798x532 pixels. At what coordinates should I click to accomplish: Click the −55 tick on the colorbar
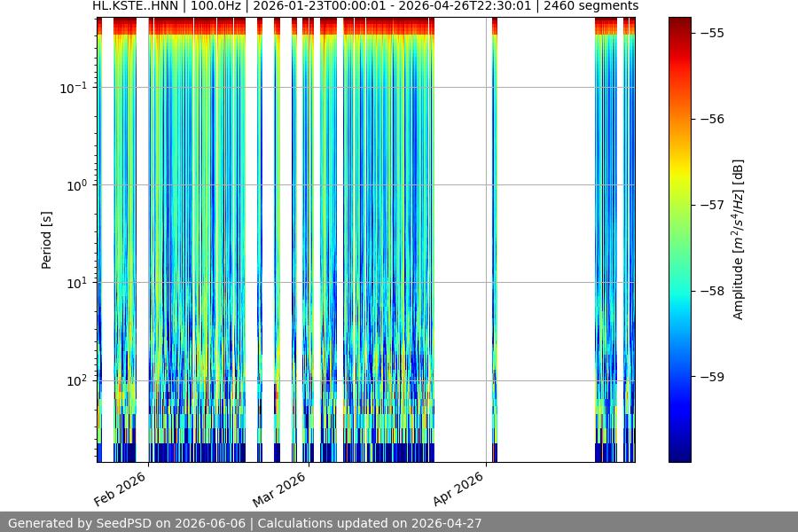pos(712,33)
